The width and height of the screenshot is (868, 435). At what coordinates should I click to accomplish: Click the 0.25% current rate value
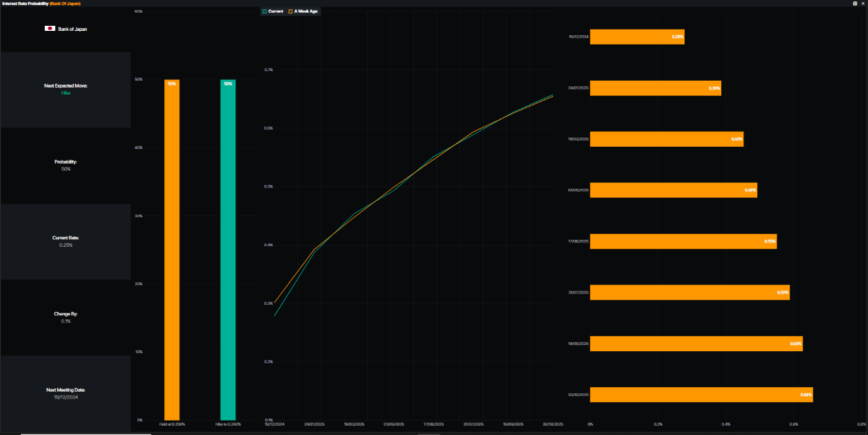point(65,245)
